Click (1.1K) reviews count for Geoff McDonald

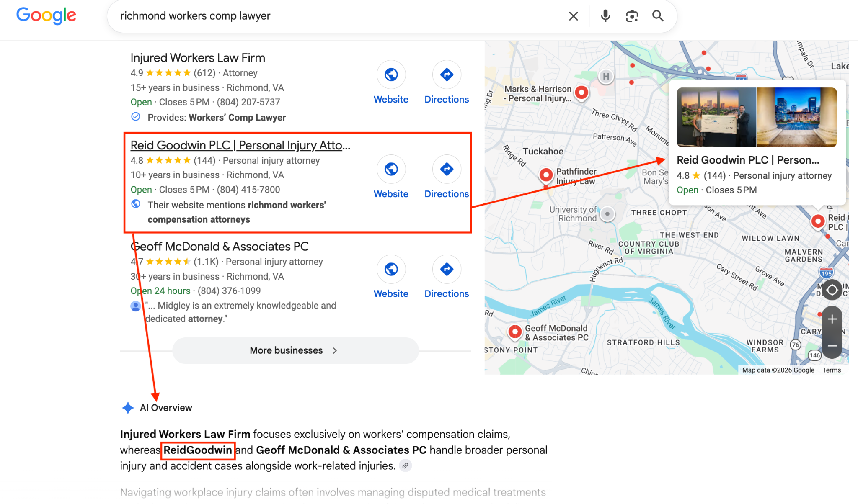tap(206, 262)
